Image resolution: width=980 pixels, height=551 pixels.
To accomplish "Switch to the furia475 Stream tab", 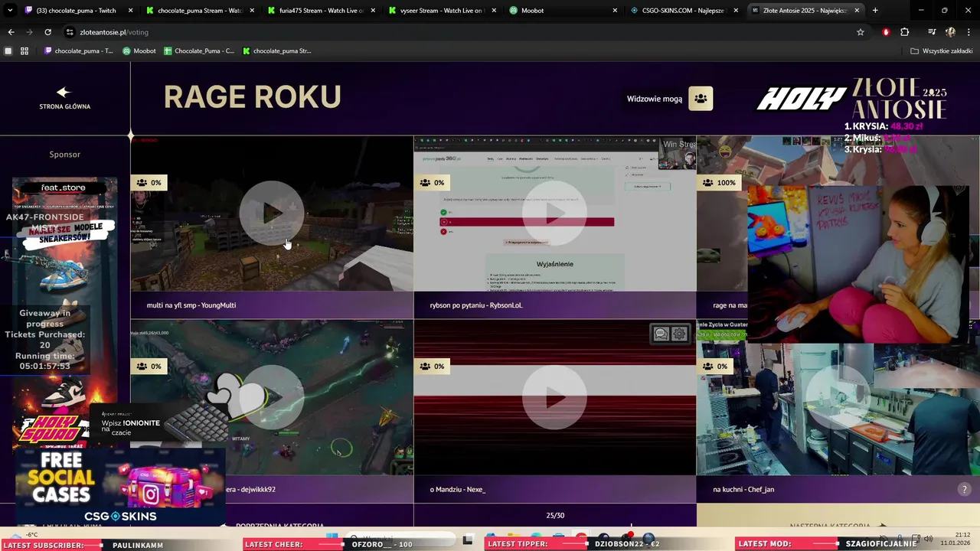I will (x=320, y=11).
